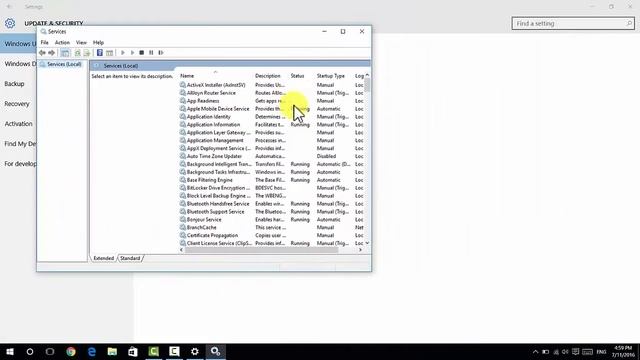Screen dimensions: 640x360
Task: Open Recovery in Settings sidebar
Action: [x=17, y=104]
